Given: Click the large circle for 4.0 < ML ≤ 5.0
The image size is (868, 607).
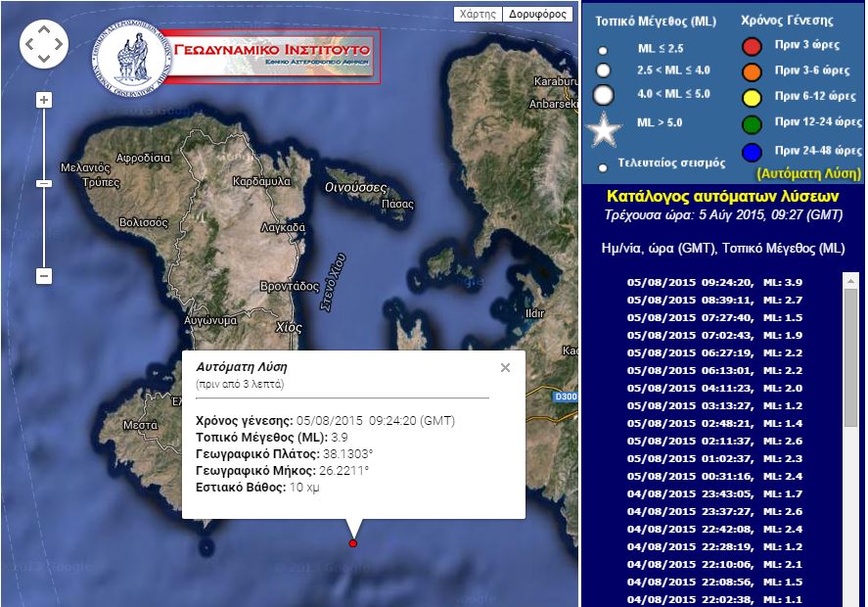Looking at the screenshot, I should (602, 94).
